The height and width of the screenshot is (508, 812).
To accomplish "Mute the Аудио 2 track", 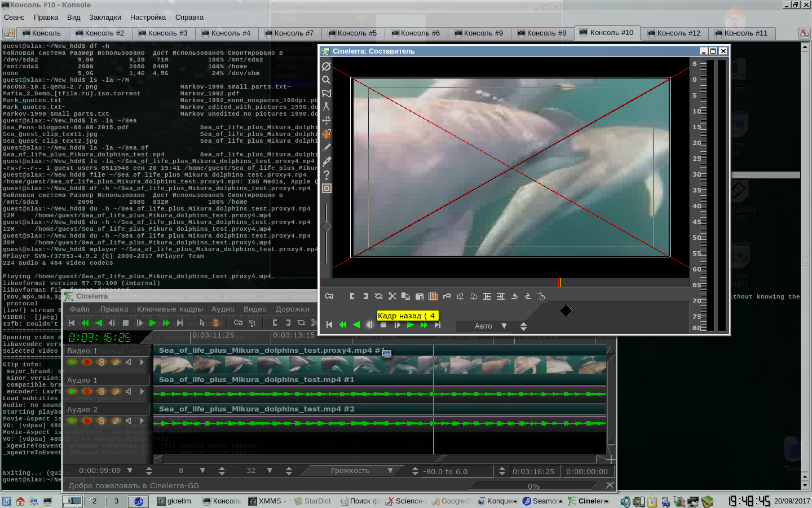I will tap(129, 421).
